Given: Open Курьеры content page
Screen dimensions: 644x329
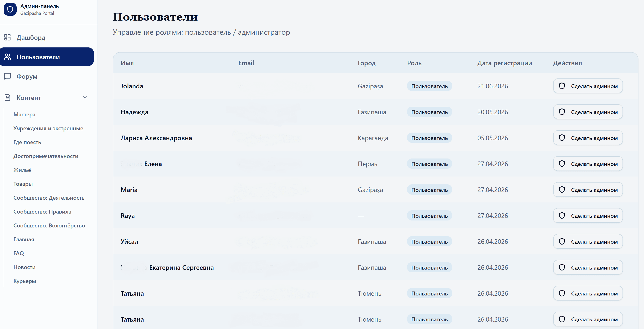Looking at the screenshot, I should pos(25,281).
